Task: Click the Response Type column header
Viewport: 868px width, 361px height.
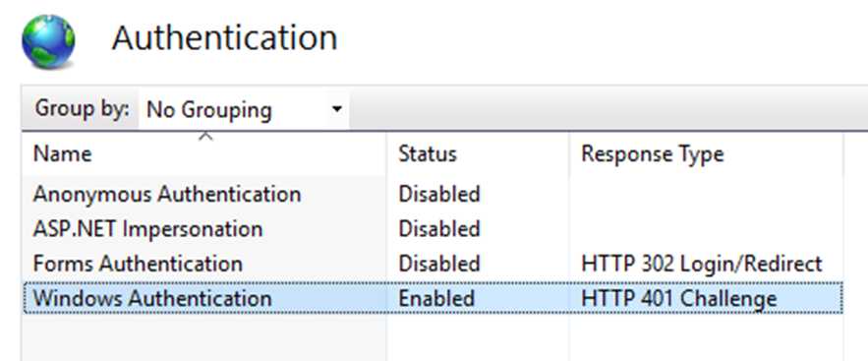Action: [707, 153]
